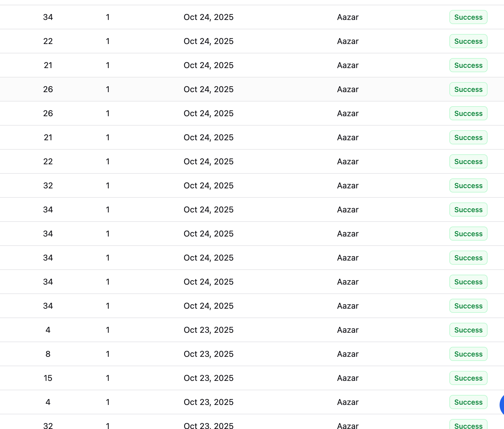Click Aazar name in the row valued 15
Image resolution: width=504 pixels, height=429 pixels.
(348, 378)
